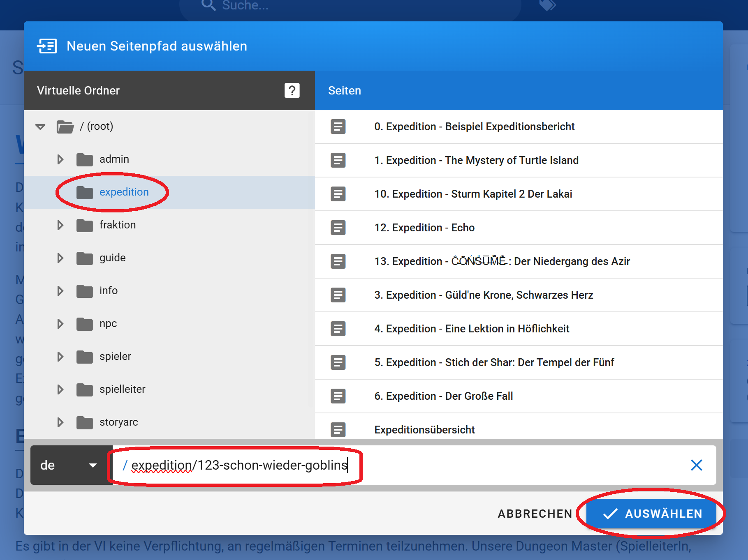The height and width of the screenshot is (560, 748).
Task: Expand the fraktion folder
Action: (x=60, y=225)
